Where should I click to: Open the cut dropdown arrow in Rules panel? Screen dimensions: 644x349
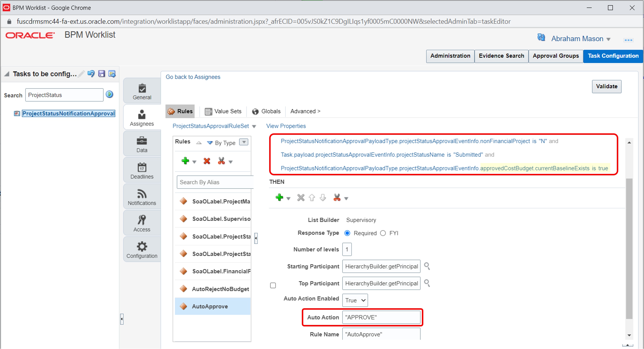(231, 162)
